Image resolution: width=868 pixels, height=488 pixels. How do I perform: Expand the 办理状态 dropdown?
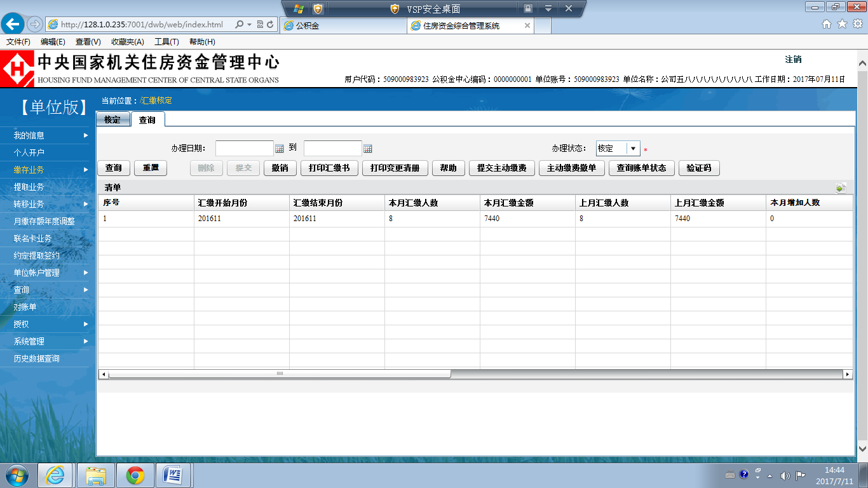click(x=633, y=149)
